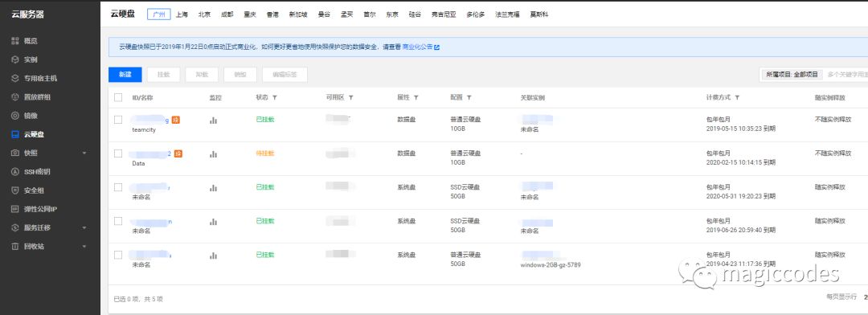Check the Data disk row checkbox
The width and height of the screenshot is (868, 315).
118,153
